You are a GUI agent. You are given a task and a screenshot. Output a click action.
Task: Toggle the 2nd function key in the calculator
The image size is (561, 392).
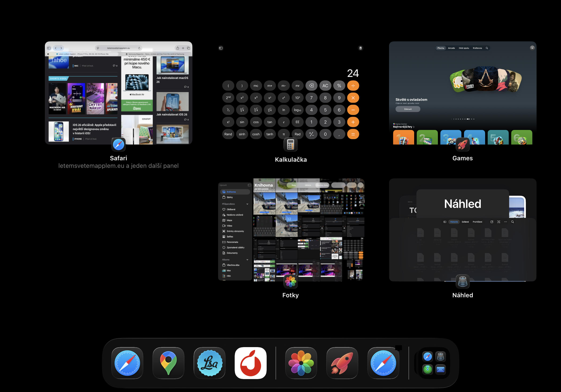click(x=228, y=98)
